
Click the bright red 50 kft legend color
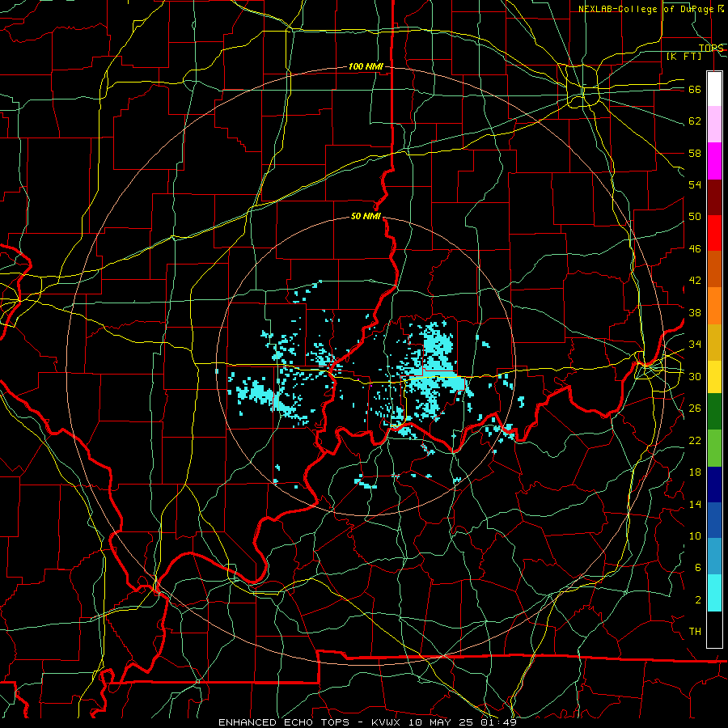click(x=714, y=233)
